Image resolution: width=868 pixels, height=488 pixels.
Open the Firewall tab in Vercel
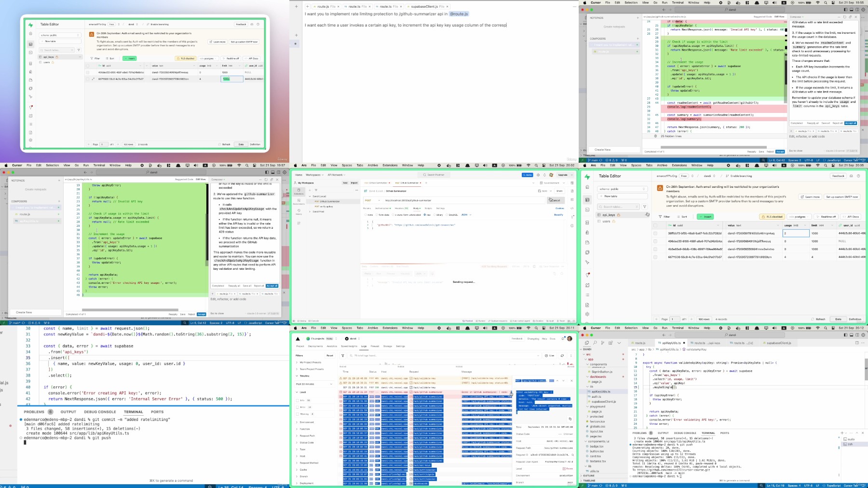coord(375,346)
